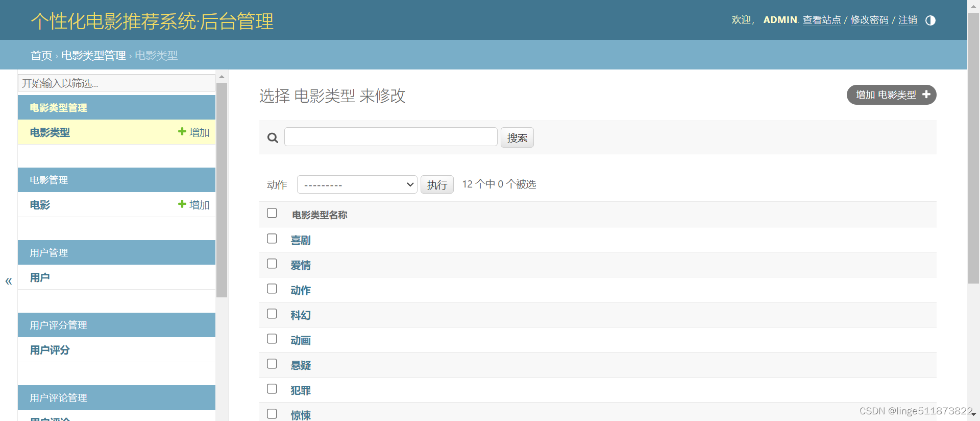
Task: Check the box for 科幻
Action: [x=272, y=314]
